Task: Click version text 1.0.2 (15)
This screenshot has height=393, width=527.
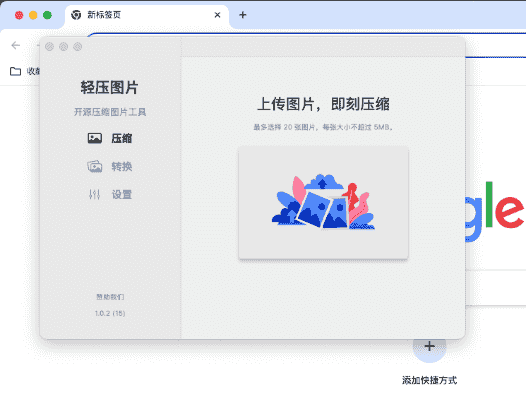Action: click(110, 313)
